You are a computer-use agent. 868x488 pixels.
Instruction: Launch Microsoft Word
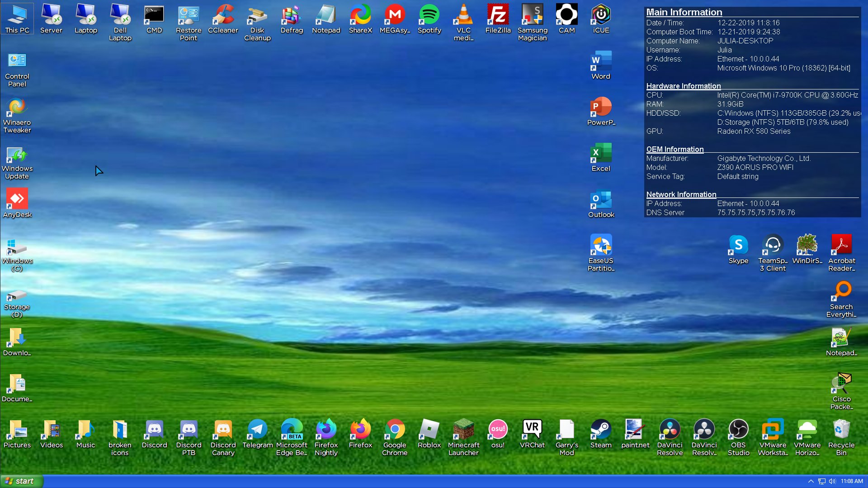600,61
